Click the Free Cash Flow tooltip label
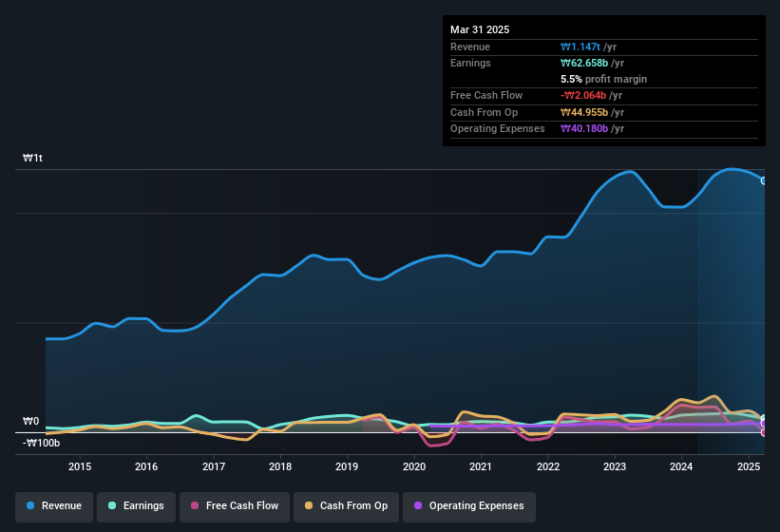 (486, 95)
